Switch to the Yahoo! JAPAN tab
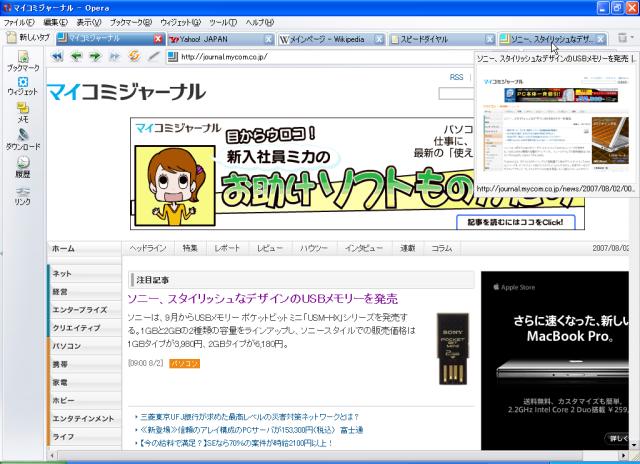Image resolution: width=640 pixels, height=464 pixels. [x=216, y=39]
